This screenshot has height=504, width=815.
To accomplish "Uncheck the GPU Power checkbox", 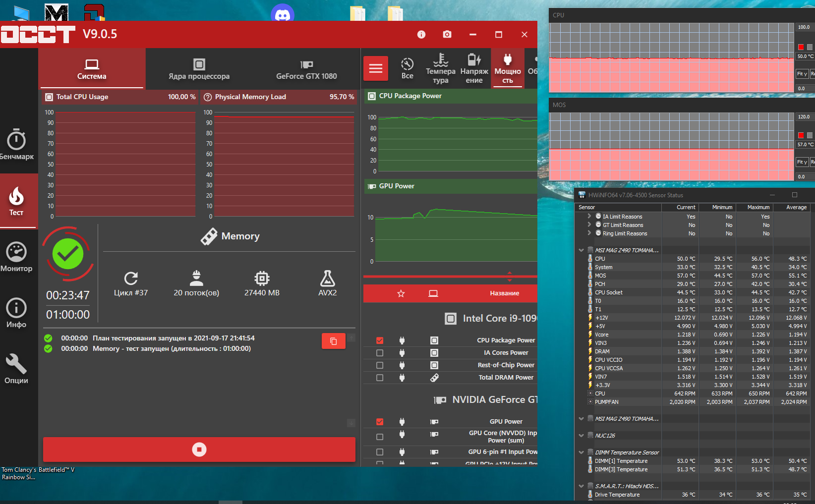I will point(380,422).
